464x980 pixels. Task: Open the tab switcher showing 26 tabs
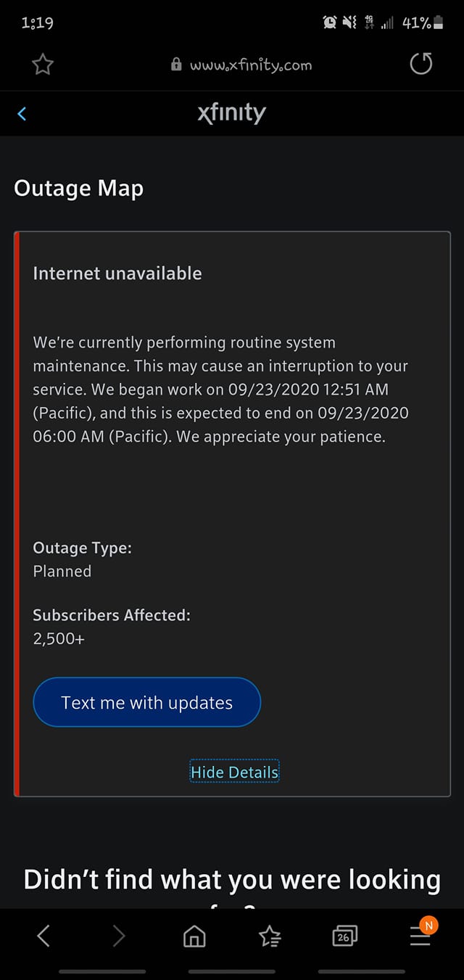344,936
